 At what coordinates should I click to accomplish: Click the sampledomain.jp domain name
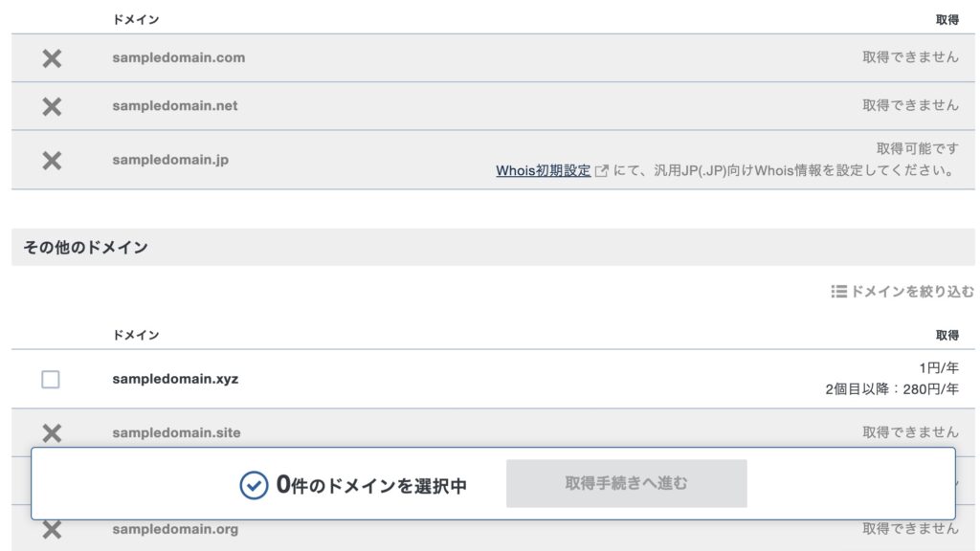pos(170,160)
